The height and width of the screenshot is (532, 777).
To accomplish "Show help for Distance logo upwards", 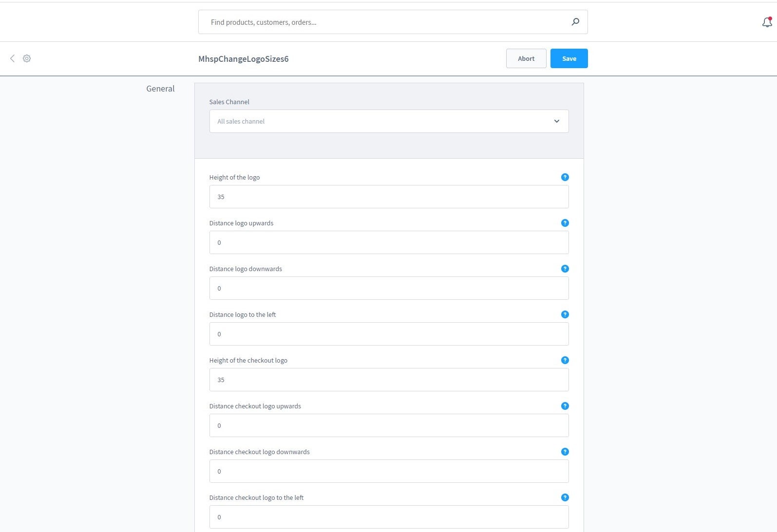I will pos(565,223).
